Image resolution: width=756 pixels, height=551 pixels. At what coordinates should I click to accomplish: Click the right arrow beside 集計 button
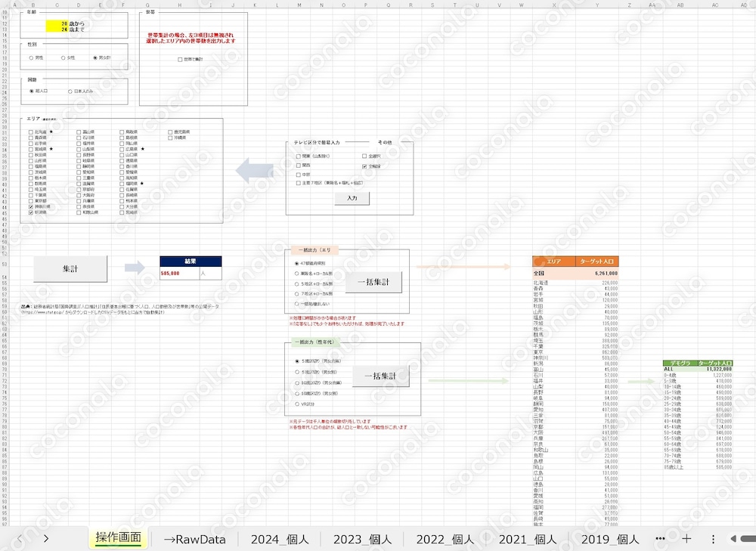coord(135,268)
